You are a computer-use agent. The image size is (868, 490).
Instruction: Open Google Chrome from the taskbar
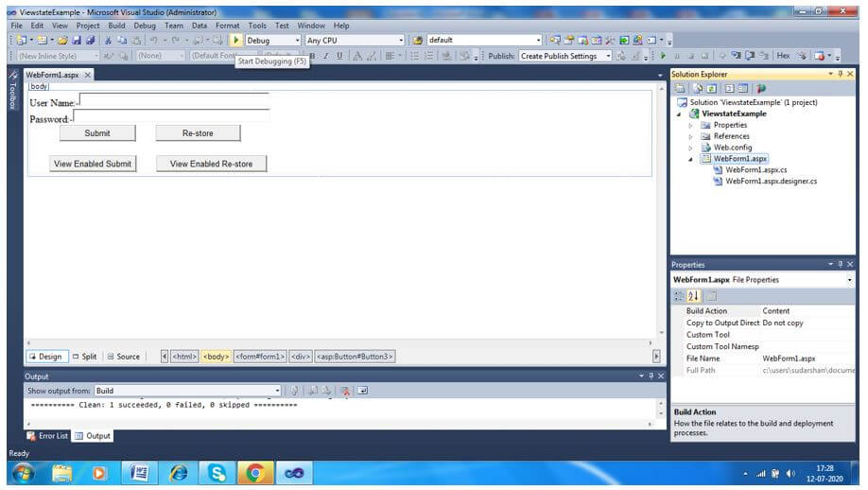255,473
